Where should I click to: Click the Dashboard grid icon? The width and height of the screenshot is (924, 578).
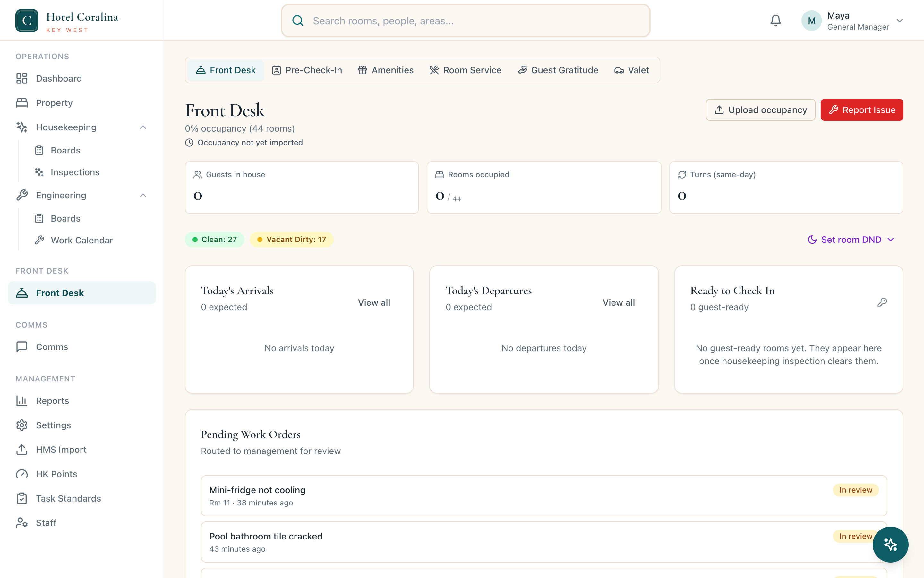click(22, 78)
